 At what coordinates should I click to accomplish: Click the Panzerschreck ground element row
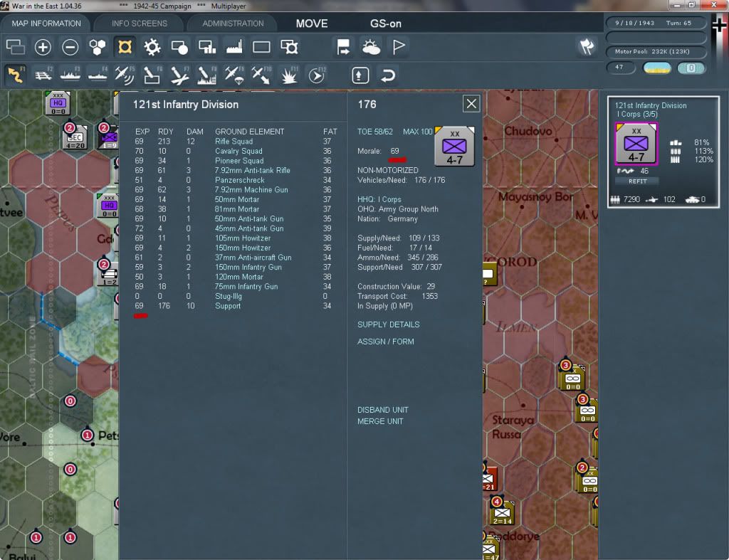(233, 180)
